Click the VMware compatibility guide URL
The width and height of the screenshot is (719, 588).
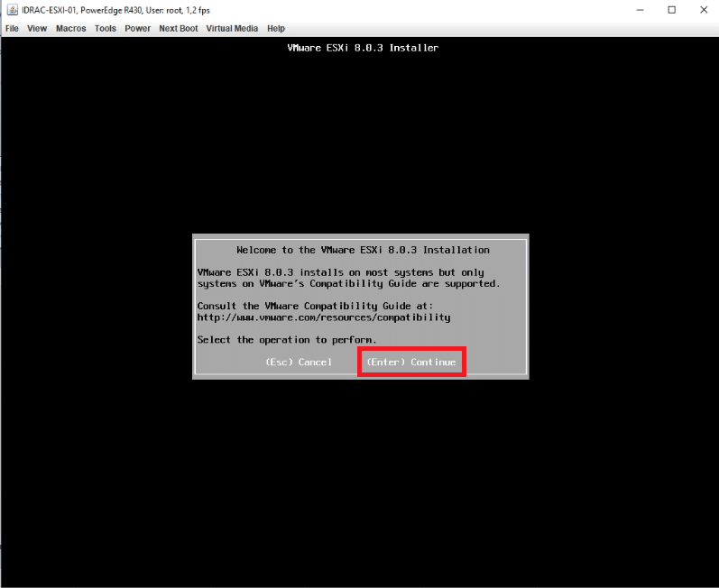[x=323, y=317]
